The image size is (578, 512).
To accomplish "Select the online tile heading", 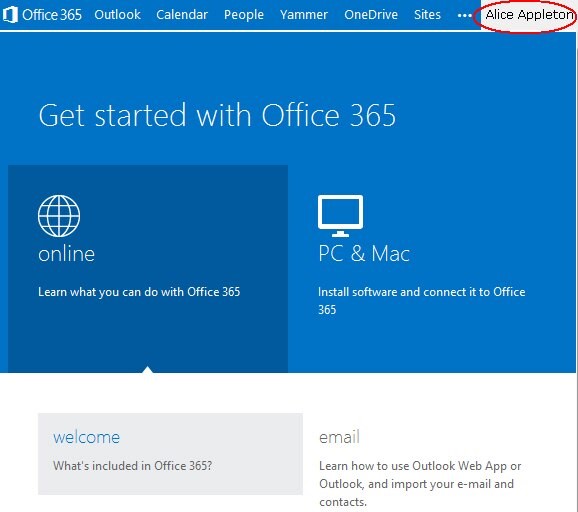I will pyautogui.click(x=66, y=254).
